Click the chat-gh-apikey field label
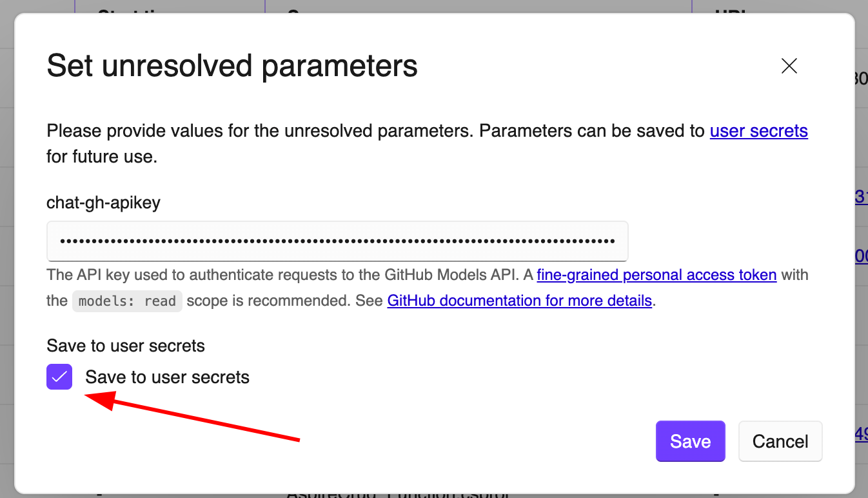The image size is (868, 498). [x=103, y=203]
